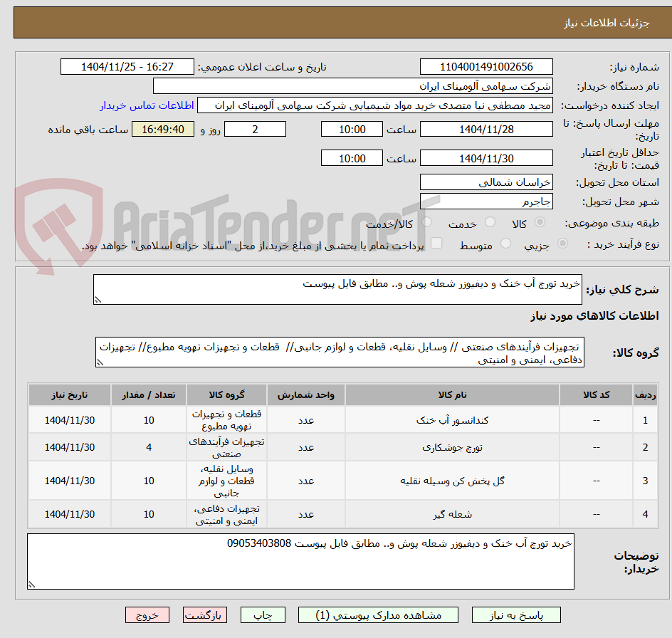This screenshot has height=638, width=672.
Task: Click the جزئیات اطلاعات نیاز page header
Action: [x=607, y=23]
